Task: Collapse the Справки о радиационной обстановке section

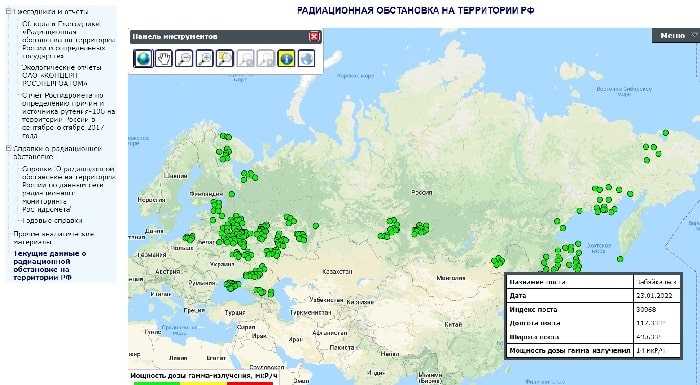Action: (8, 148)
